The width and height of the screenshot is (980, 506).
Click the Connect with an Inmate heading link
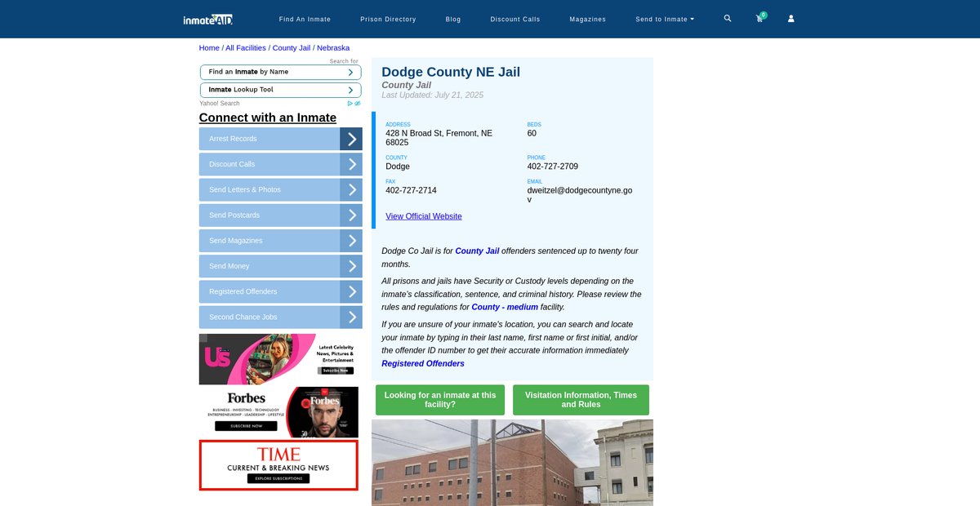click(268, 118)
